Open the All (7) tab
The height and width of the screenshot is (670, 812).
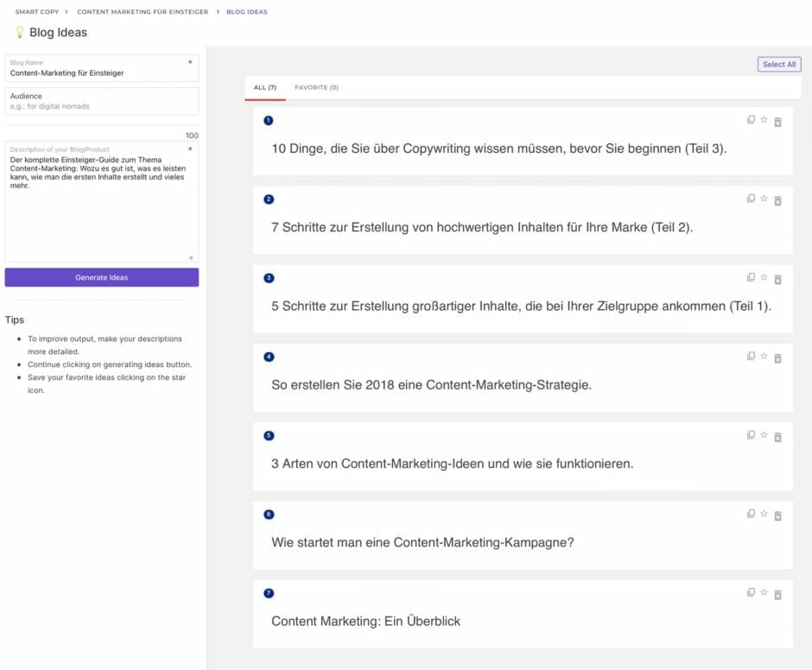[x=264, y=88]
